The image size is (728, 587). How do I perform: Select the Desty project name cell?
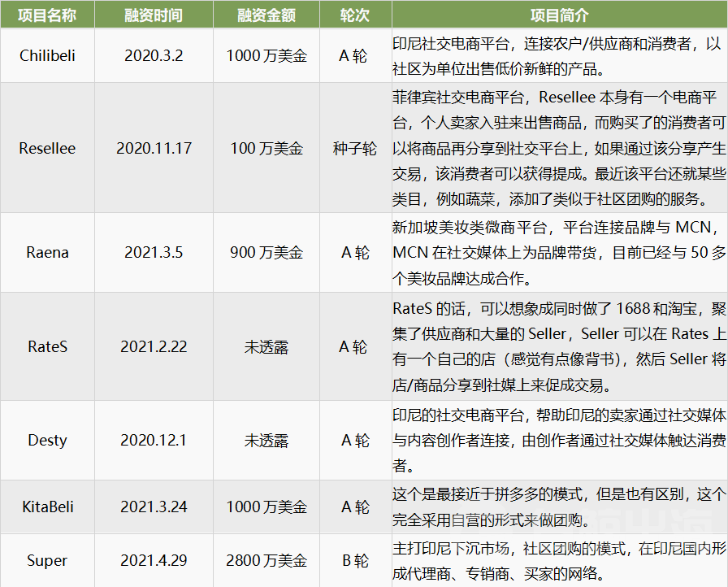[47, 440]
